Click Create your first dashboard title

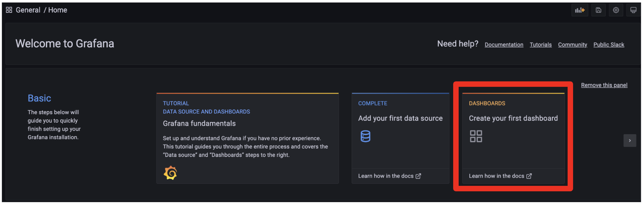coord(513,118)
